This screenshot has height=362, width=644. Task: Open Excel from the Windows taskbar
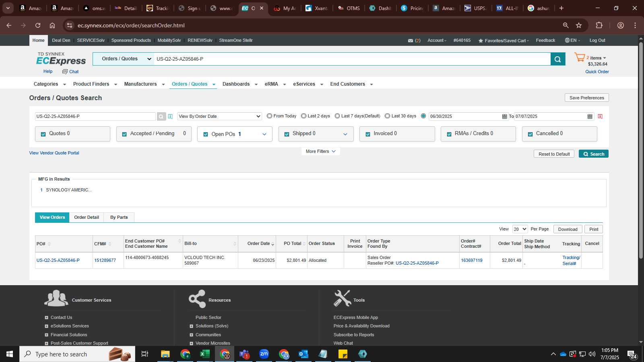click(205, 354)
